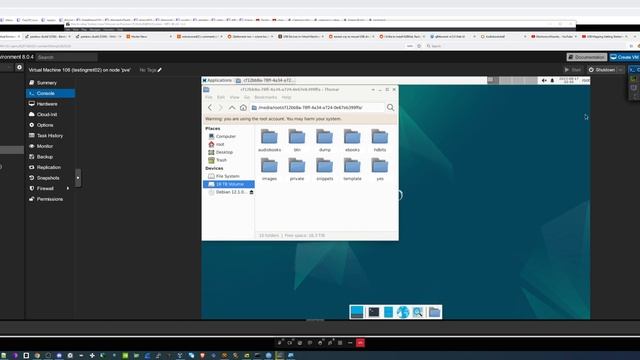640x360 pixels.
Task: Open Thunar View menu
Action: pyautogui.click(x=234, y=97)
